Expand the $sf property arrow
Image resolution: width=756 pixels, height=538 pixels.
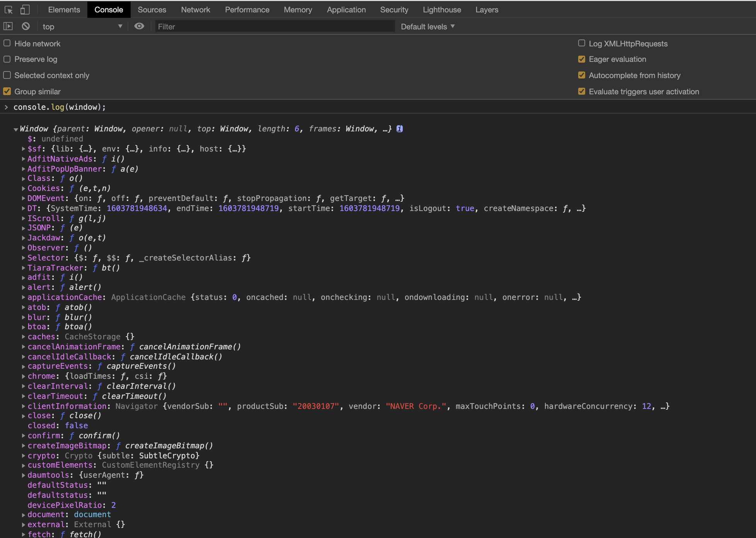[24, 149]
